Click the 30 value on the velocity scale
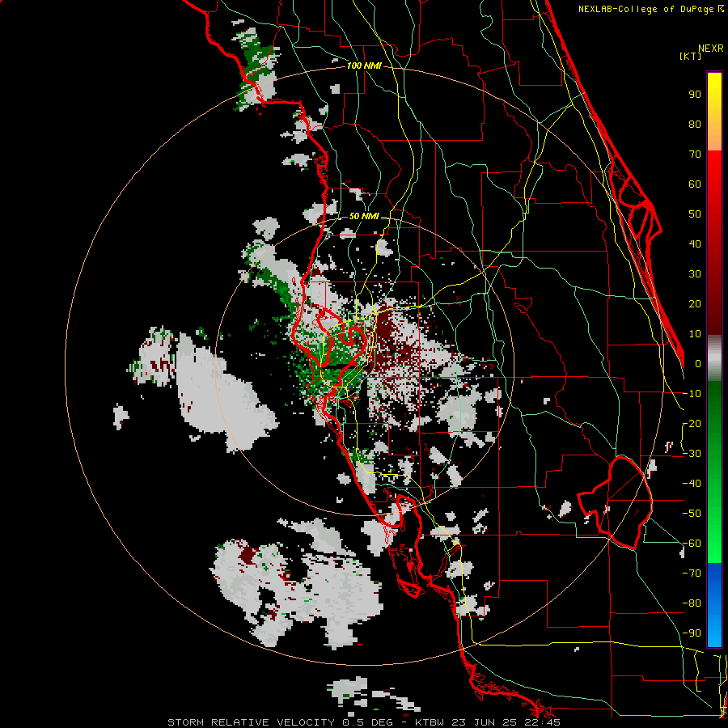The height and width of the screenshot is (728, 728). point(695,274)
